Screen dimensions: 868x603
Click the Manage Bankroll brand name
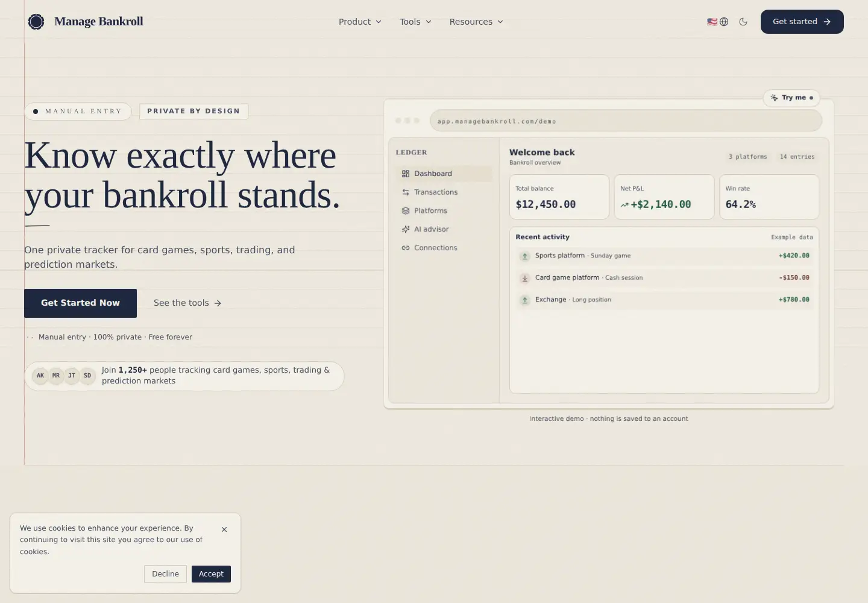(x=99, y=22)
